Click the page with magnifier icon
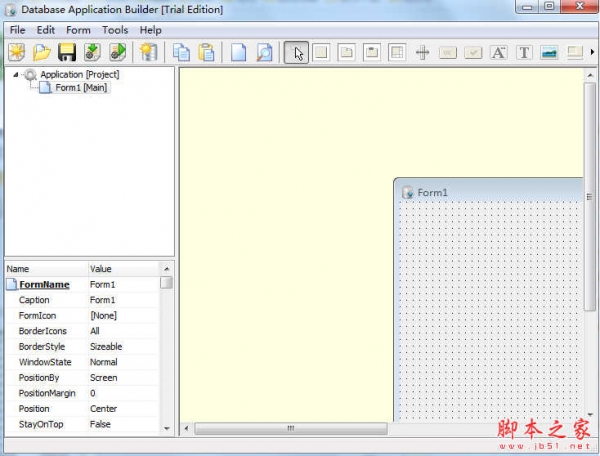600x456 pixels. (x=264, y=52)
